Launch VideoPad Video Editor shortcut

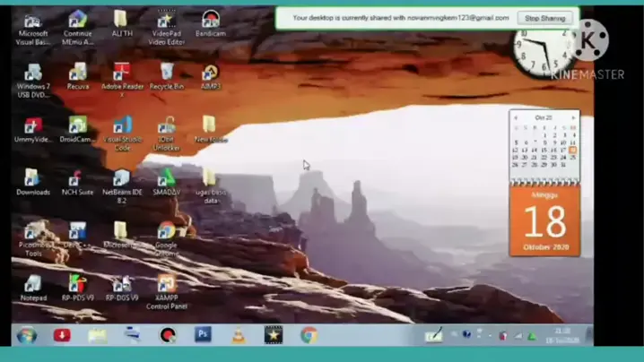[x=166, y=20]
